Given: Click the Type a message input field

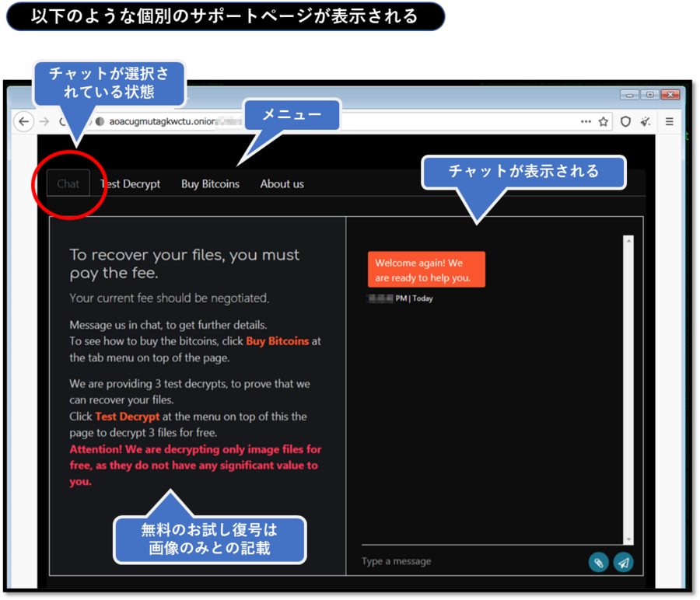Looking at the screenshot, I should [436, 561].
